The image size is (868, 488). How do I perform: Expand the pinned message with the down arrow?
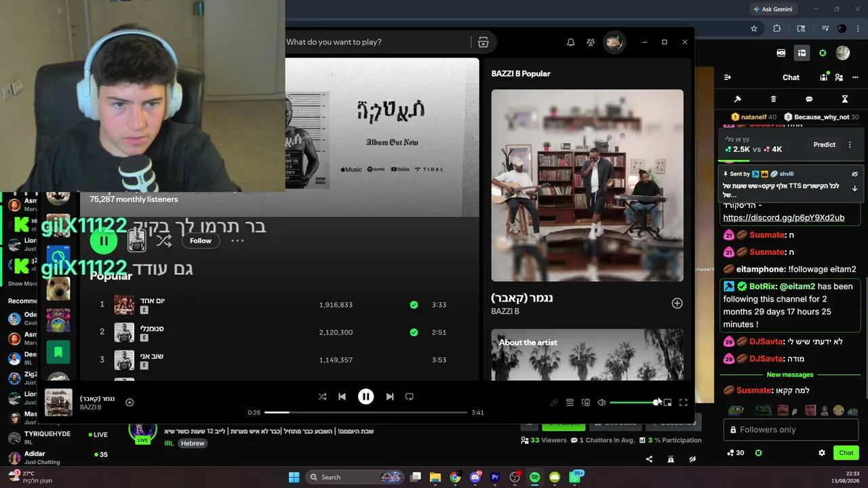854,188
